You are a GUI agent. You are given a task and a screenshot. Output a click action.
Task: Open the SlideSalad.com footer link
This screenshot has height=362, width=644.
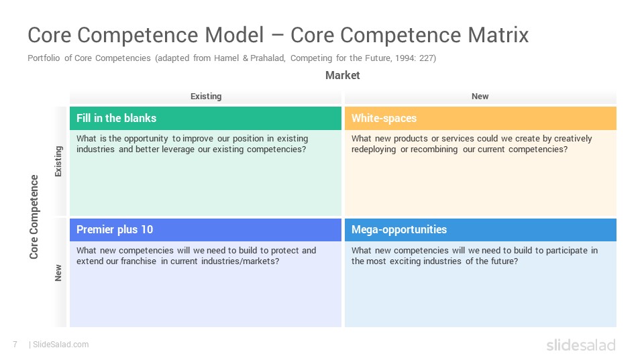coord(60,345)
